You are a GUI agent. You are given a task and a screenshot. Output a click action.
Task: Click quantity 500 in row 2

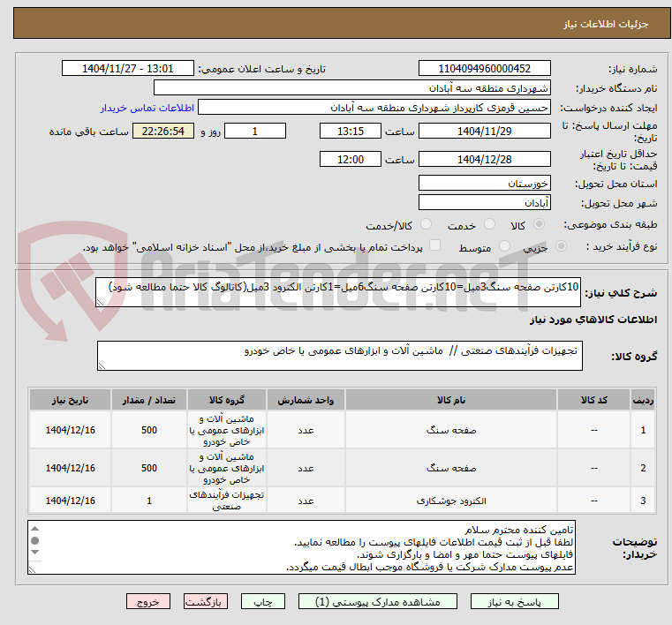[x=149, y=468]
